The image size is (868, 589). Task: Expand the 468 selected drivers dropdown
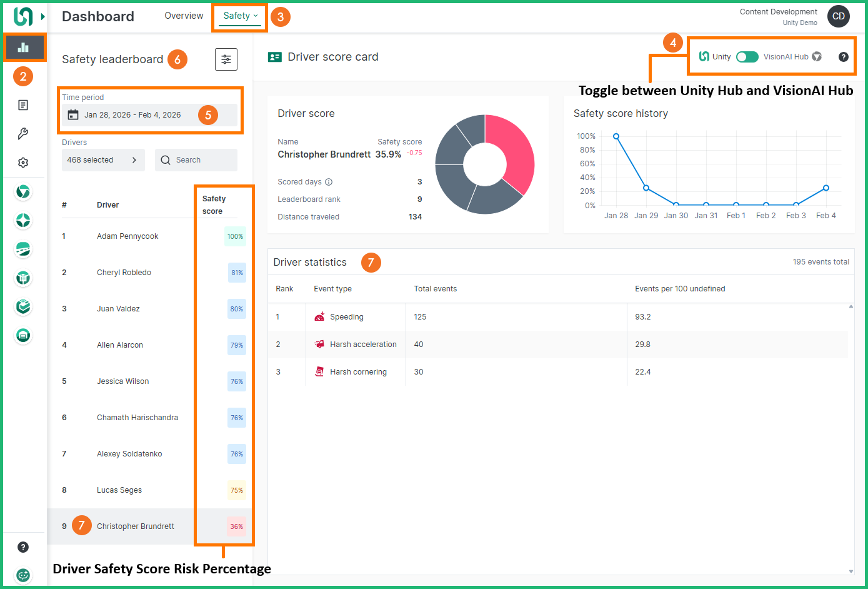[103, 160]
